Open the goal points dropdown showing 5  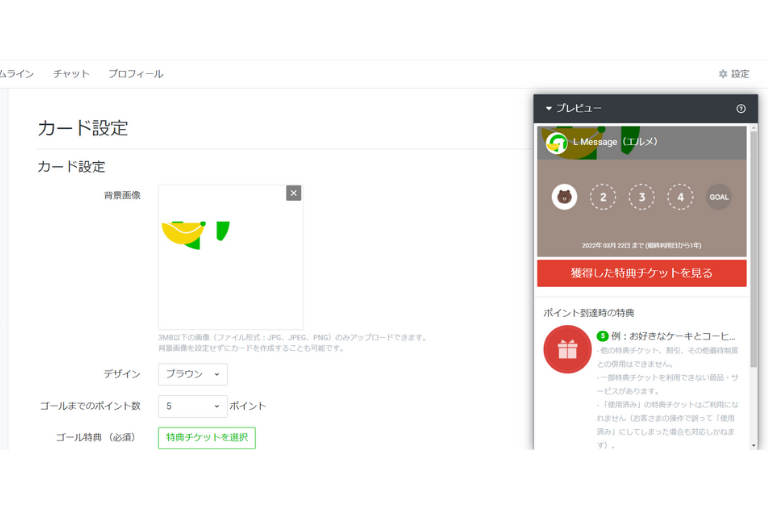click(192, 406)
